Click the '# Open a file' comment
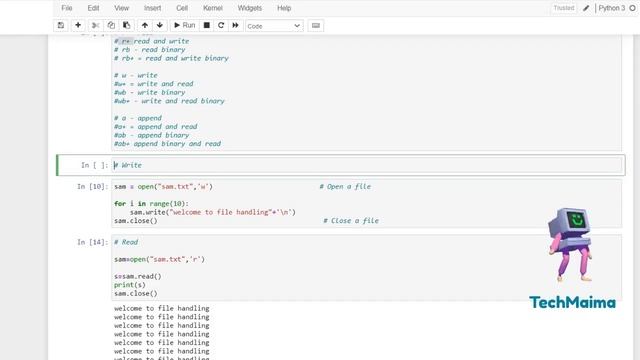 click(x=345, y=187)
